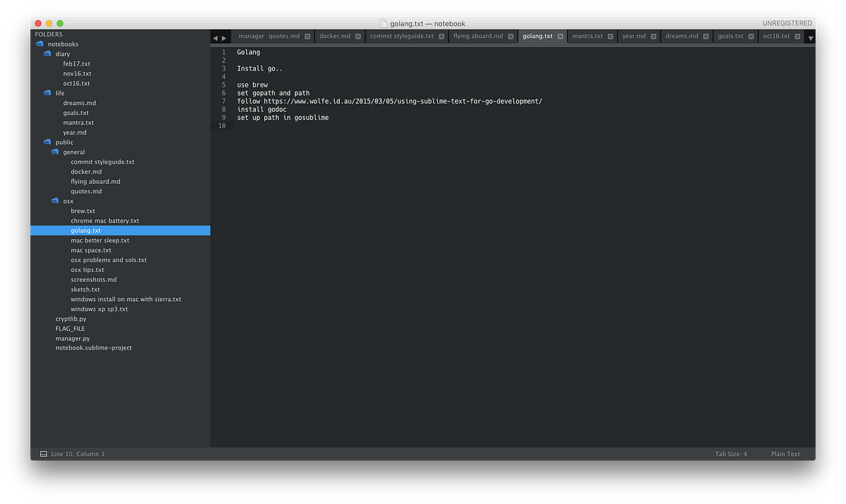Open windows xp sp3.txt file
This screenshot has height=504, width=846.
click(x=99, y=309)
